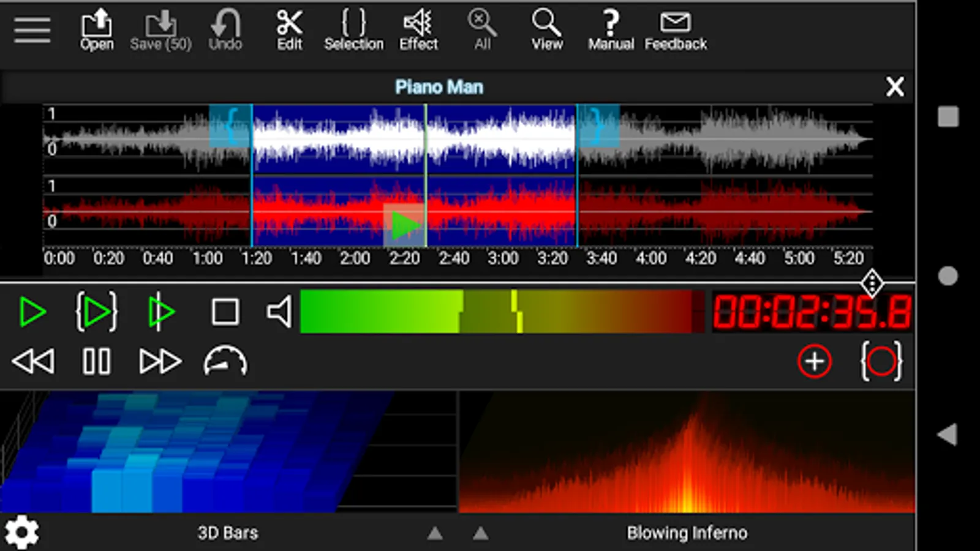Pause playback with the pause button
Viewport: 980px width, 551px height.
click(96, 361)
